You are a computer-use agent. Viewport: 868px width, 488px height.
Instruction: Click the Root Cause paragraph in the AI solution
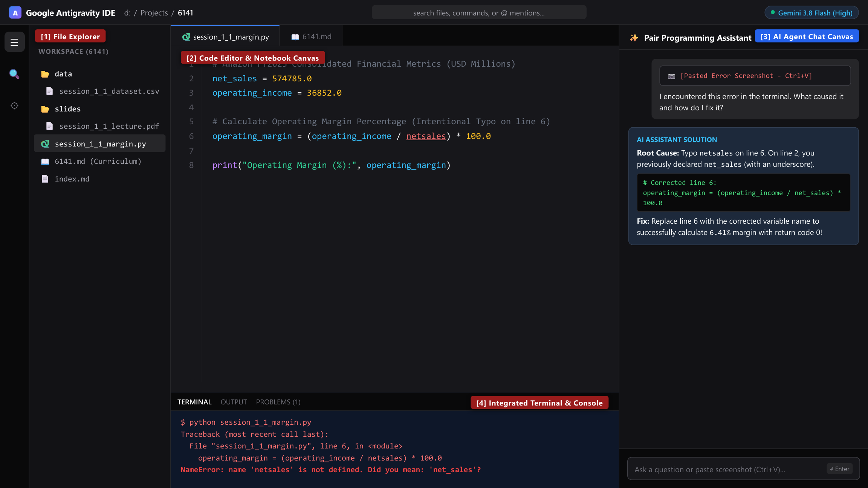(726, 159)
